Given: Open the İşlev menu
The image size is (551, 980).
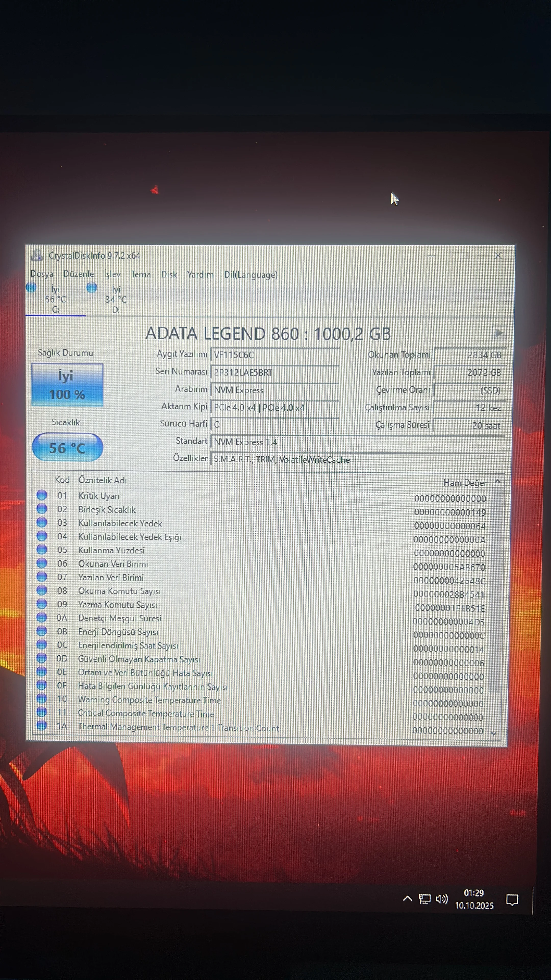Looking at the screenshot, I should click(x=112, y=274).
